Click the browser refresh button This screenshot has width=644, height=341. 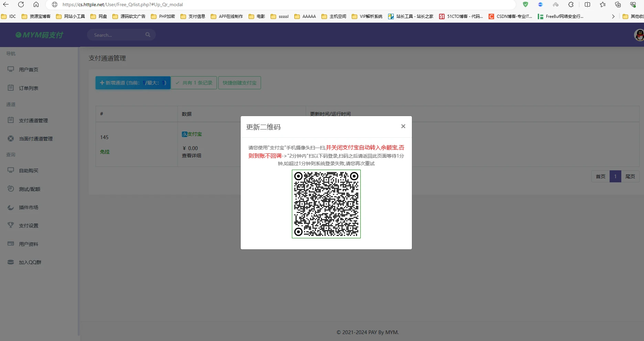pyautogui.click(x=21, y=4)
